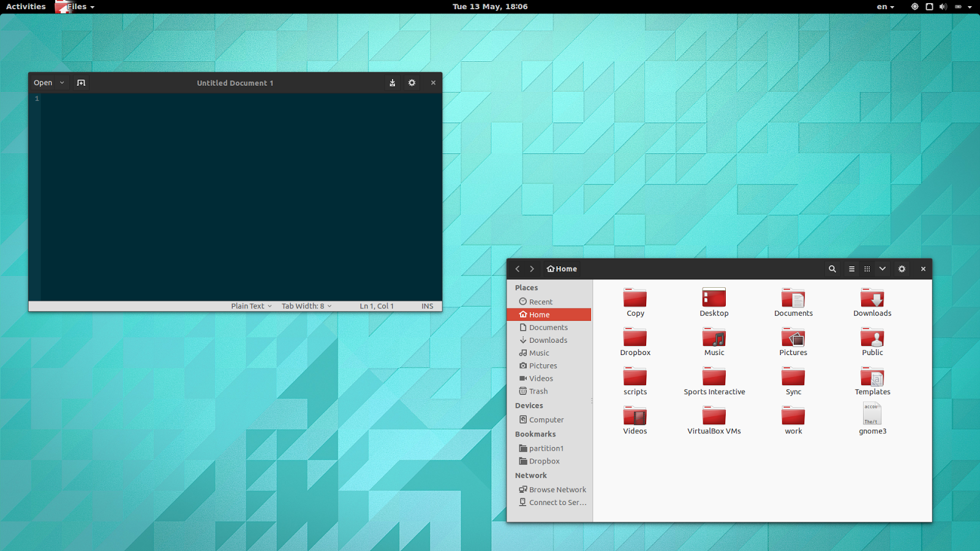Create a new tab using gedit's new-tab icon

(81, 82)
